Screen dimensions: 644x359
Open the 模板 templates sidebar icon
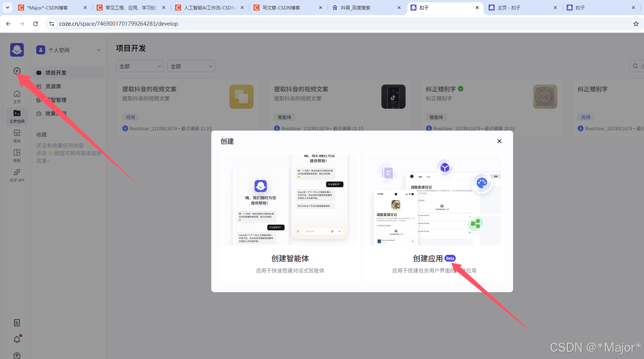[17, 156]
